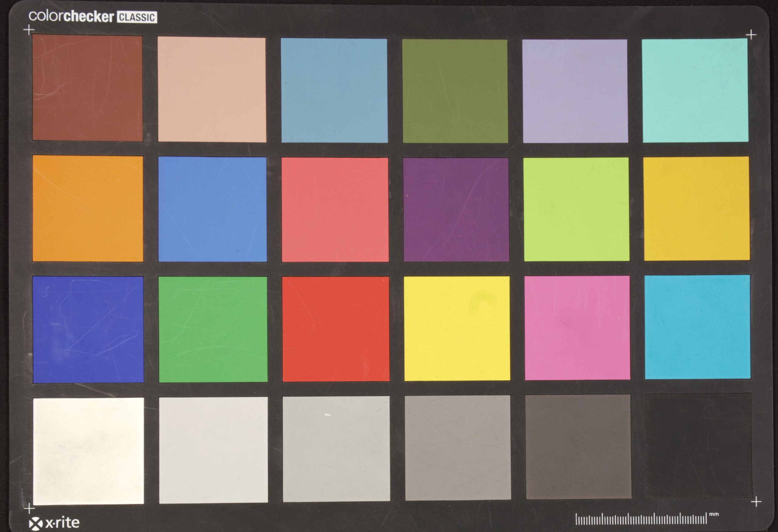The width and height of the screenshot is (778, 532).
Task: Select the light skin peach swatch
Action: (x=212, y=90)
